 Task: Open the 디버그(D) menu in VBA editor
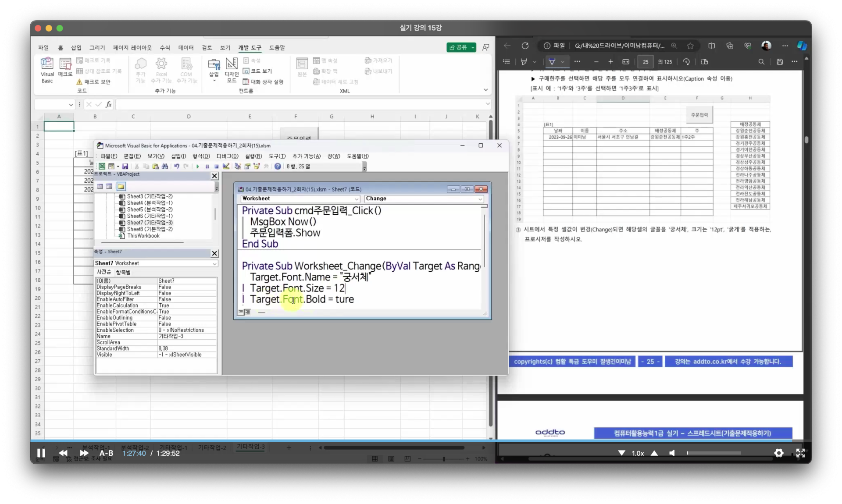227,156
